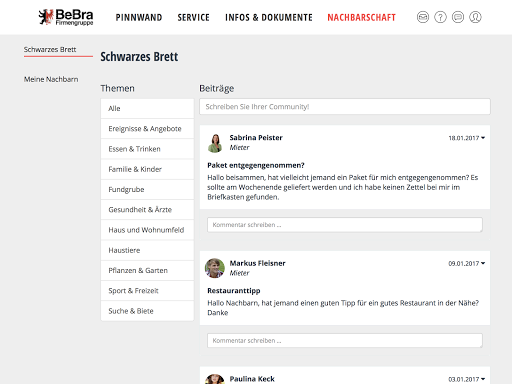The height and width of the screenshot is (384, 512).
Task: Comment field under Restauranttipp post
Action: pos(345,341)
